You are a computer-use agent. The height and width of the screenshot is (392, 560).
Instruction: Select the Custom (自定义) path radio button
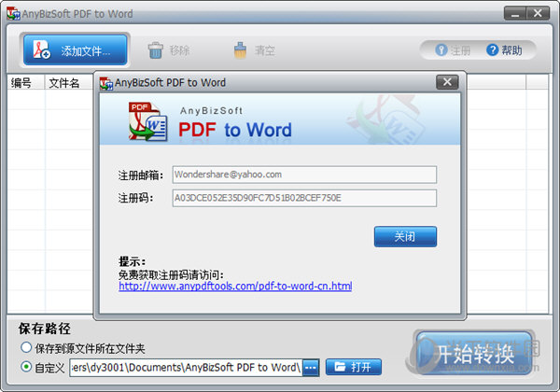coord(26,367)
